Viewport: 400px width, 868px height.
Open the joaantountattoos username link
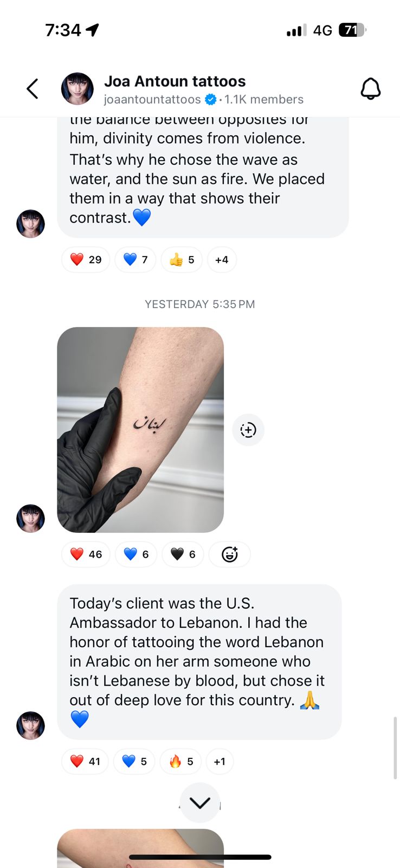pos(152,100)
